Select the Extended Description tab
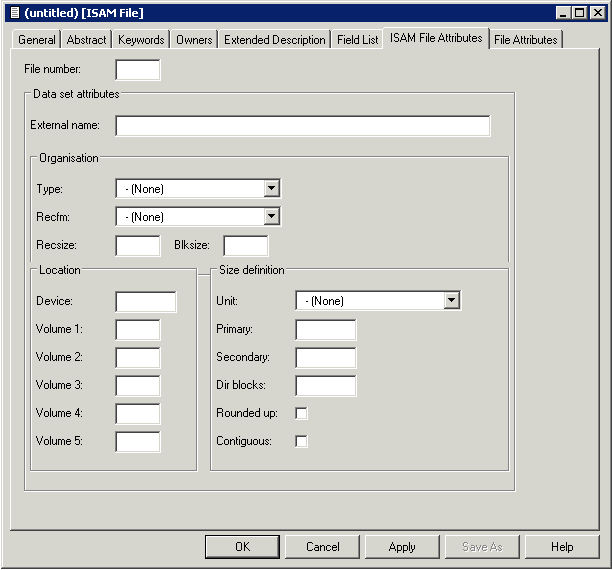The image size is (613, 570). point(275,40)
